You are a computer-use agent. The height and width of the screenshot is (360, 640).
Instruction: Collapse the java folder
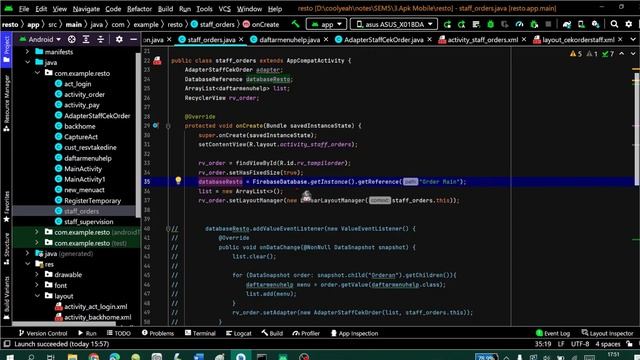[27, 62]
